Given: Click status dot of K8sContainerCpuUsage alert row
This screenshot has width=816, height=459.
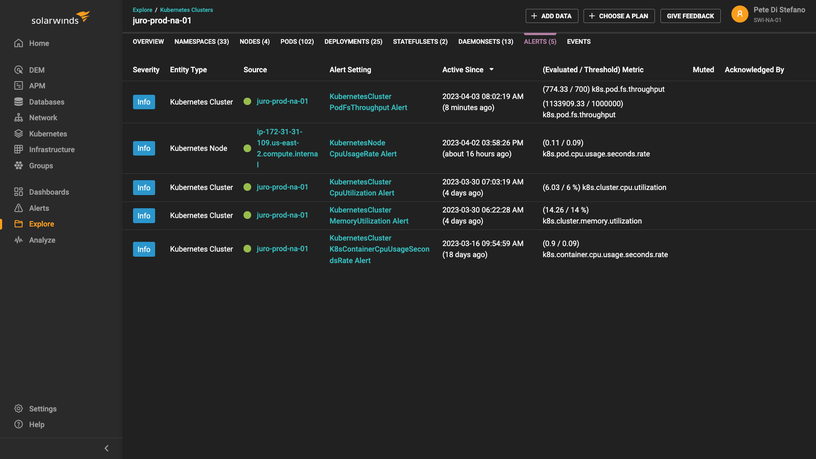Looking at the screenshot, I should coord(247,249).
